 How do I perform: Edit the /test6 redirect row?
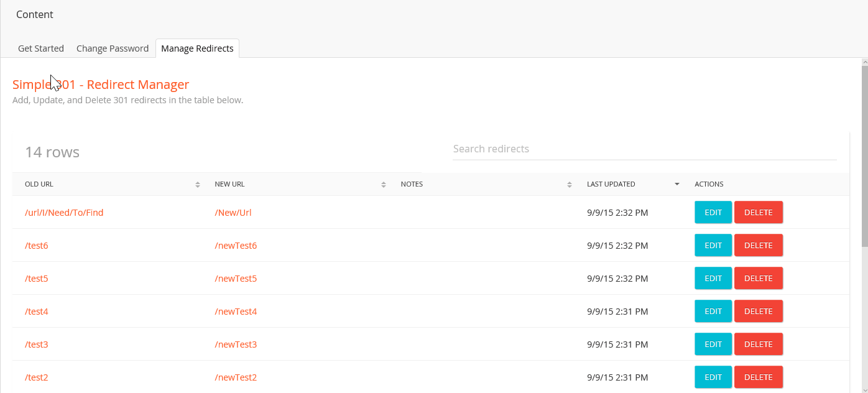pyautogui.click(x=713, y=246)
